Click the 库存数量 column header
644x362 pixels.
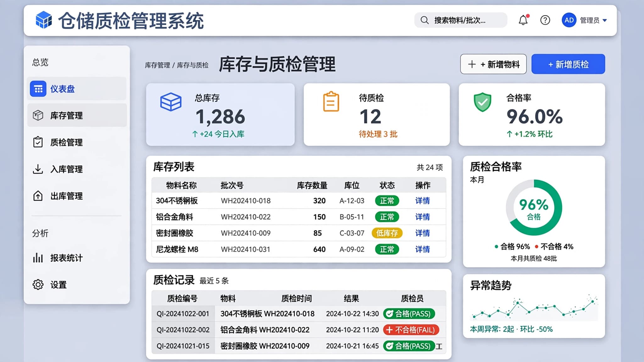pos(312,185)
